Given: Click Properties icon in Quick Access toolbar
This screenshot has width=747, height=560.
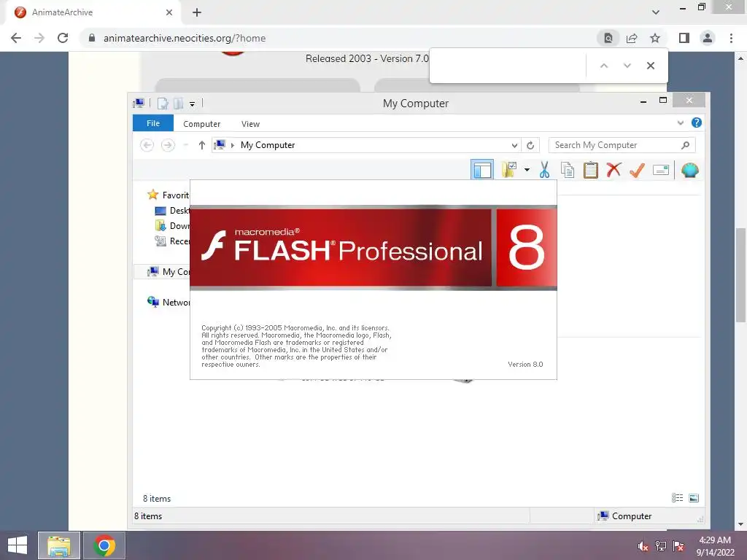Looking at the screenshot, I should (x=163, y=104).
